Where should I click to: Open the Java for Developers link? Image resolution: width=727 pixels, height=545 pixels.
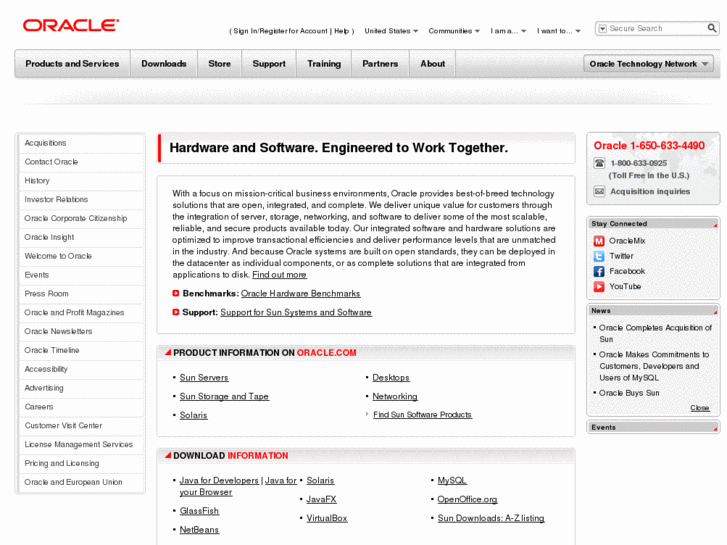point(219,481)
